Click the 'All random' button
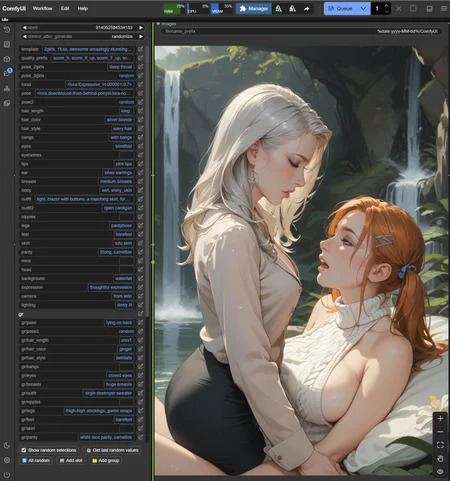 pos(36,461)
